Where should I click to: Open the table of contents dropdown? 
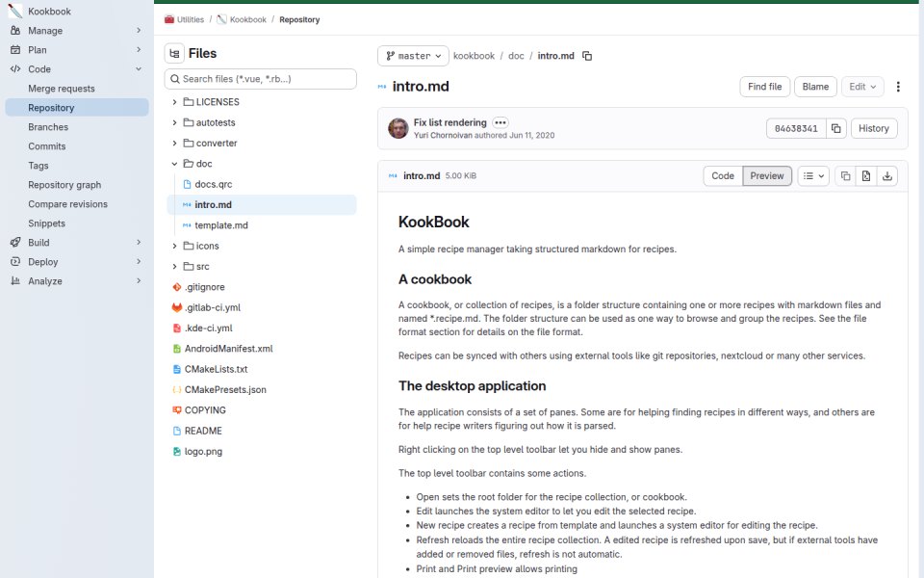pyautogui.click(x=813, y=175)
